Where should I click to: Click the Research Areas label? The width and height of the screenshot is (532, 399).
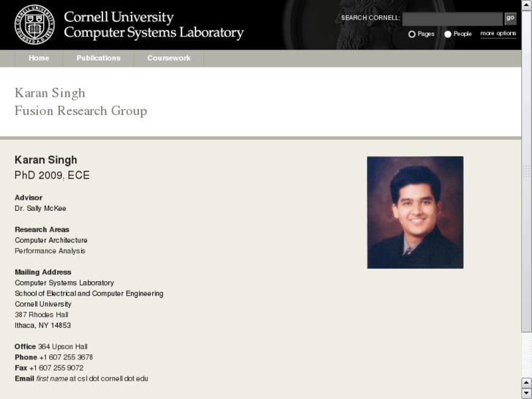point(42,230)
